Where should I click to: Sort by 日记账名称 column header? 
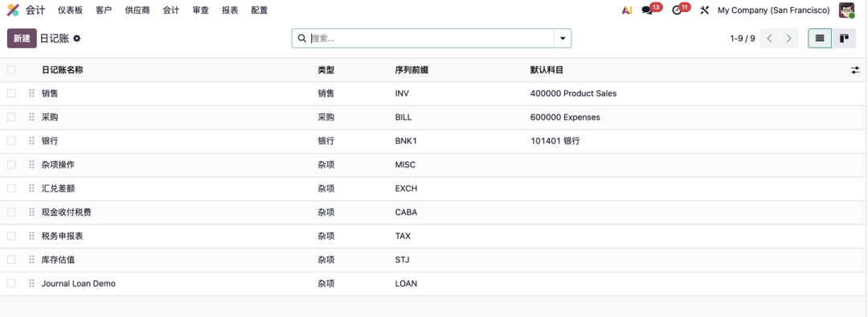[x=63, y=70]
